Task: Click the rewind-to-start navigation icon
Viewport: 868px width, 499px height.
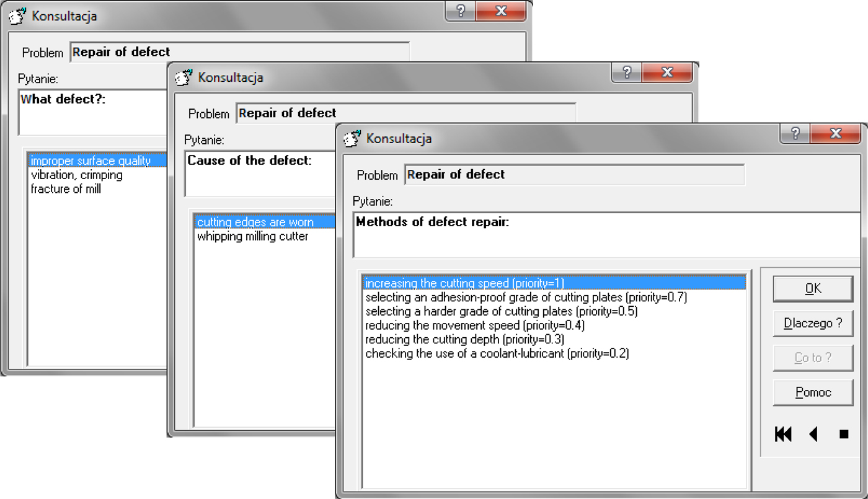Action: coord(783,435)
